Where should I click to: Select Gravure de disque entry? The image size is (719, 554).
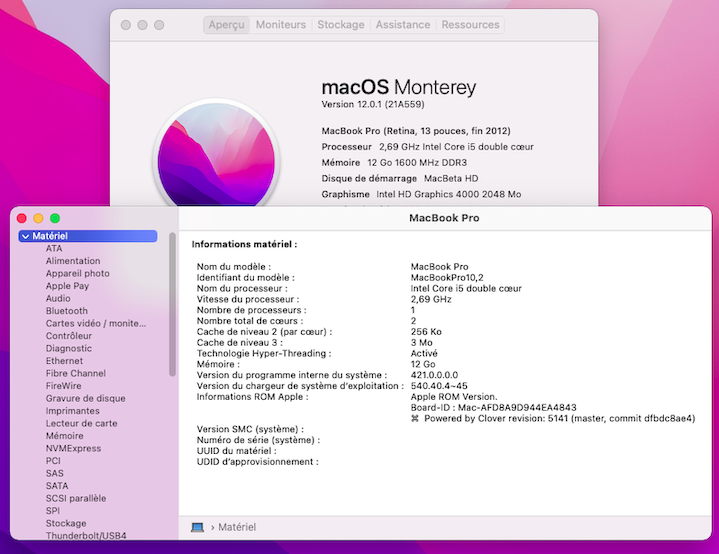[x=85, y=399]
